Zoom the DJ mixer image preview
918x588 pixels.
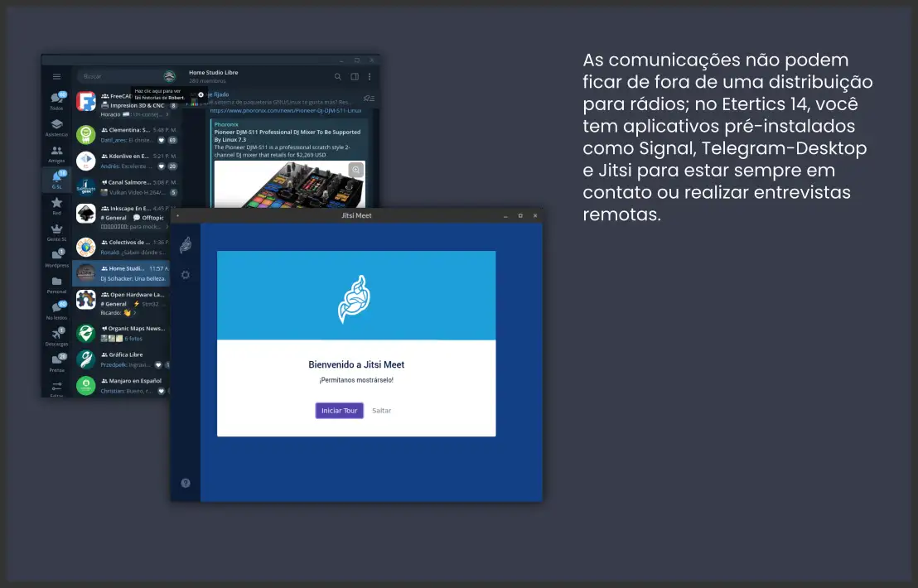coord(356,170)
